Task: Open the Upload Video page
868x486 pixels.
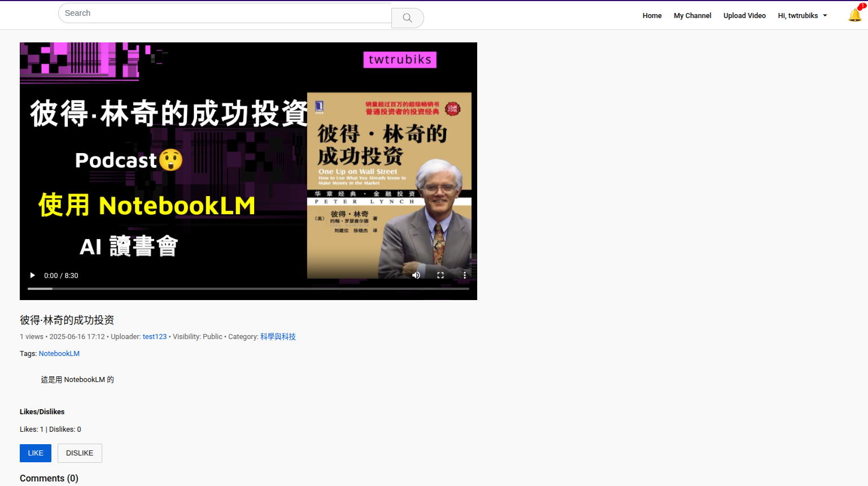Action: coord(744,16)
